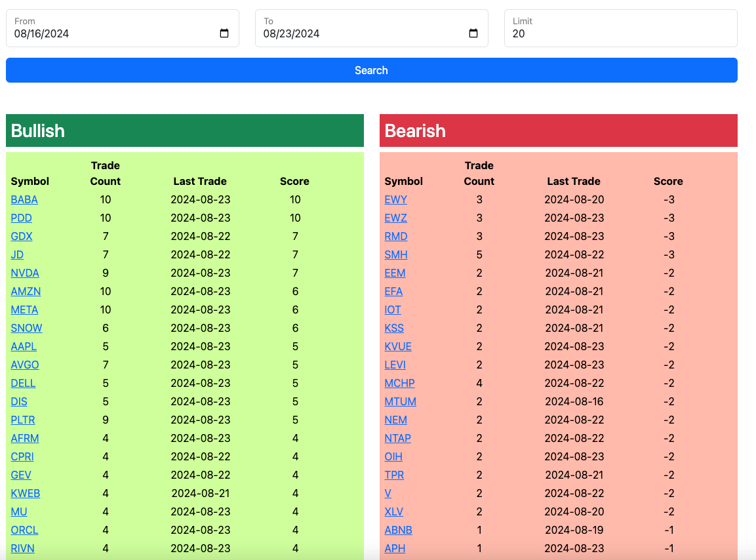Open the V bearish symbol link

(388, 493)
